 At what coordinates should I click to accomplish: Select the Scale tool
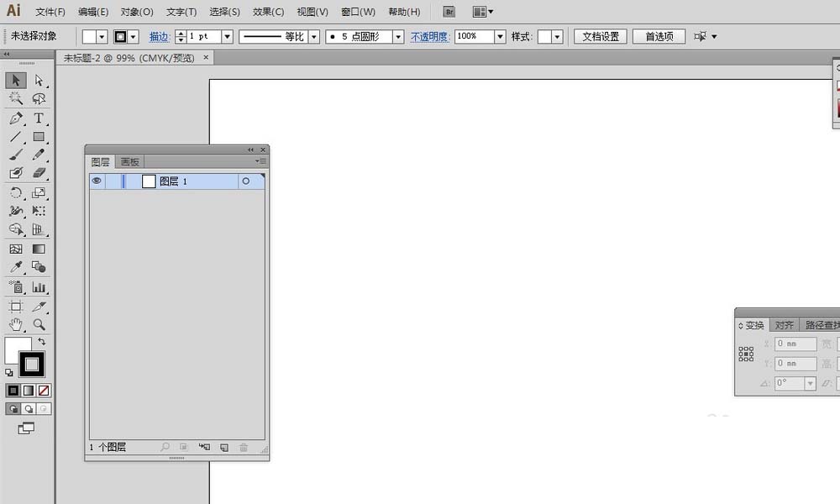click(x=39, y=193)
